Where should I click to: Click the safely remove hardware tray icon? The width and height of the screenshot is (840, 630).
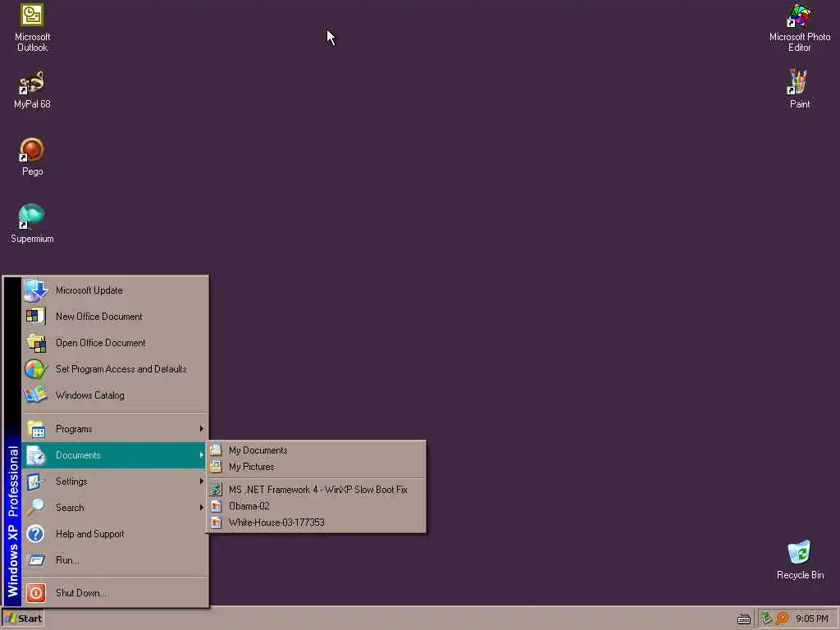tap(767, 619)
